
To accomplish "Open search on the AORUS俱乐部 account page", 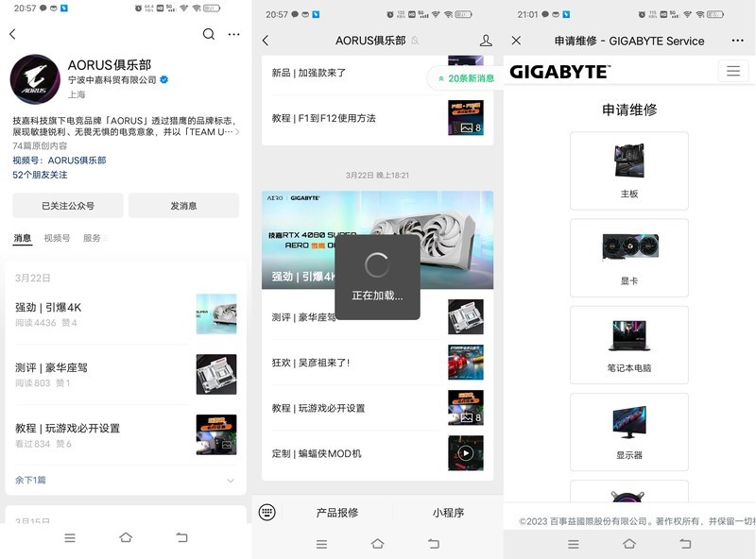I will [x=208, y=34].
